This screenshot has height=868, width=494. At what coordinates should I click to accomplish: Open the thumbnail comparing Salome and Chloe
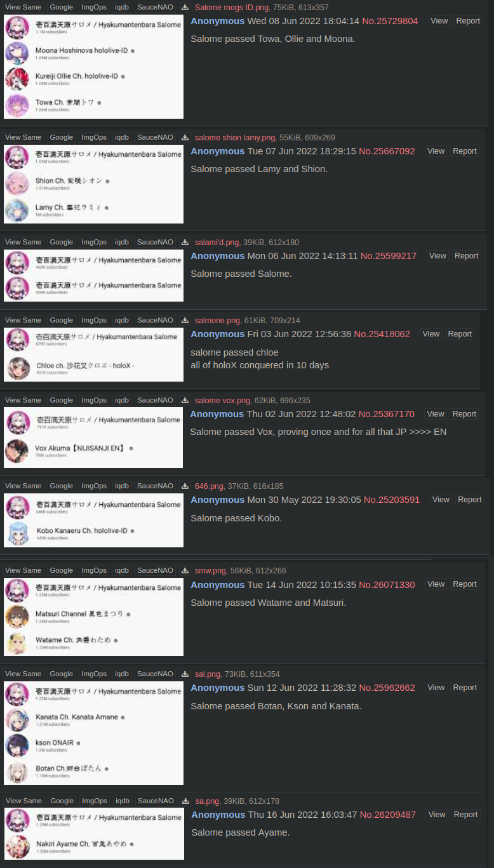tap(93, 355)
